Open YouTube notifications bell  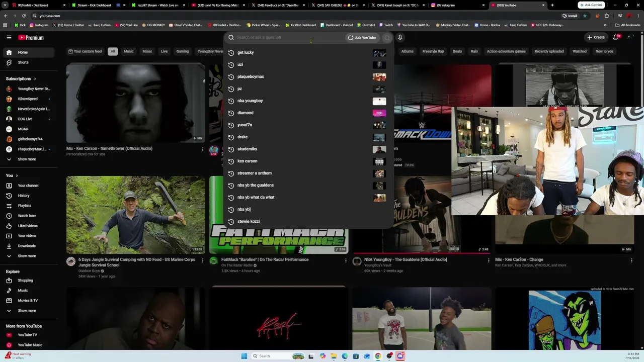coord(616,37)
